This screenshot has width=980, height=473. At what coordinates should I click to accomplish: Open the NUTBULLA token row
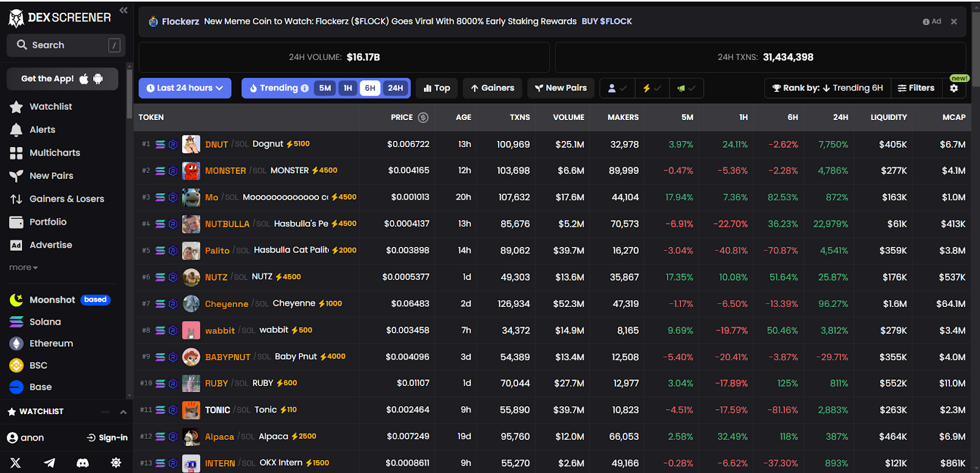tap(553, 224)
